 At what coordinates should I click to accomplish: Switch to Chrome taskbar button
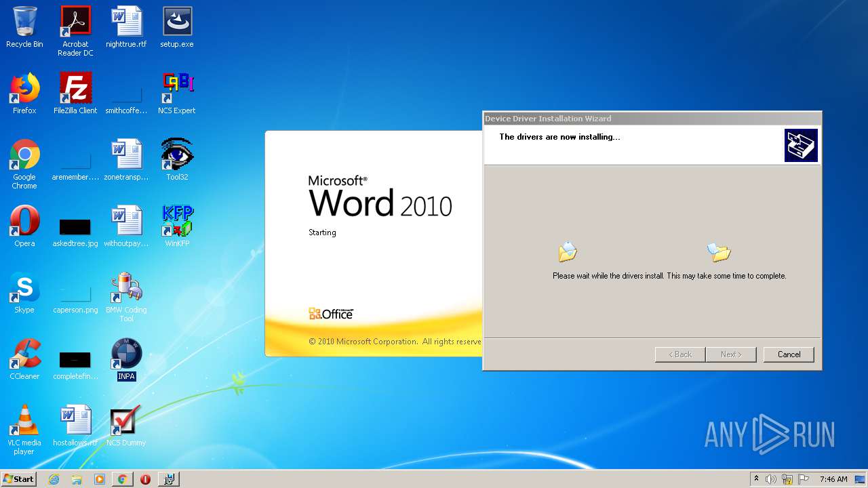[122, 479]
